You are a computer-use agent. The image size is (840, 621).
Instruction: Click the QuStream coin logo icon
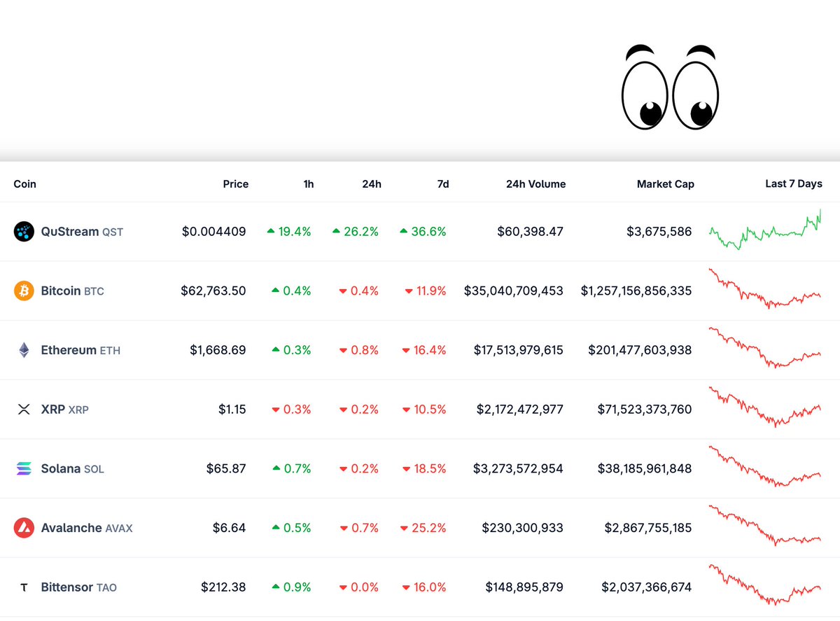pos(24,232)
